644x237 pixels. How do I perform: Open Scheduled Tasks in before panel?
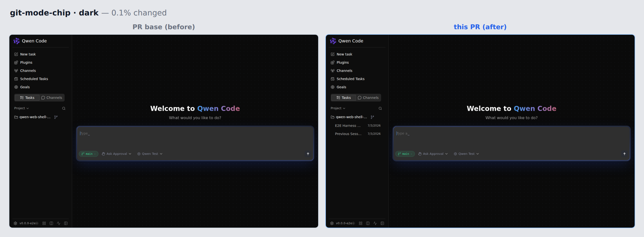40,79
